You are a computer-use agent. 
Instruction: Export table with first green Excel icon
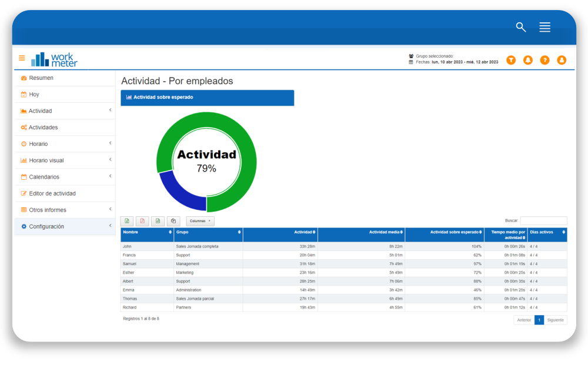point(127,221)
